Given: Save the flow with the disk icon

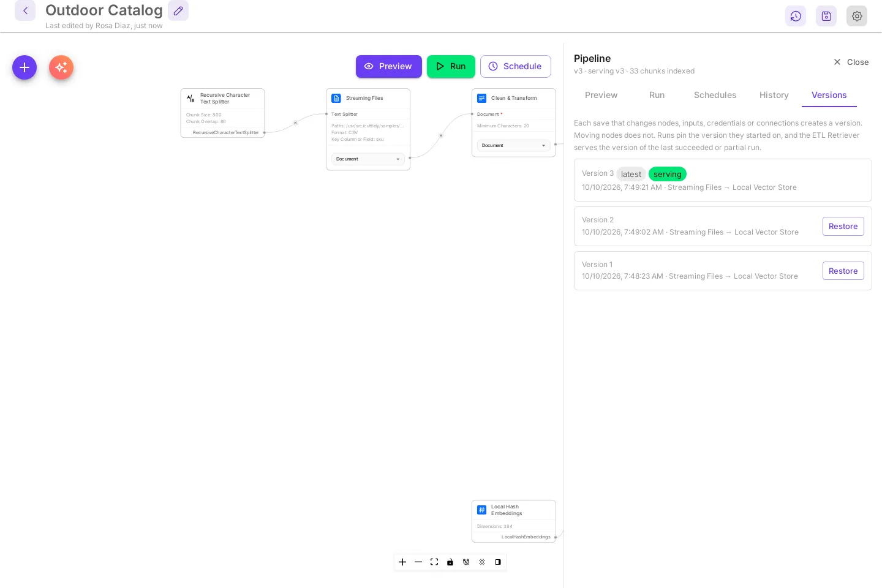Looking at the screenshot, I should [x=826, y=16].
